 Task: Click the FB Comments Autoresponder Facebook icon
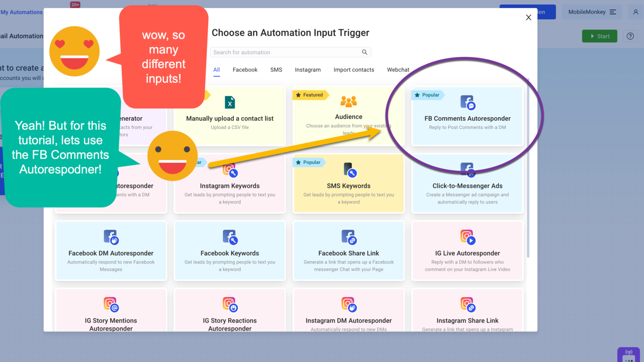coord(467,102)
